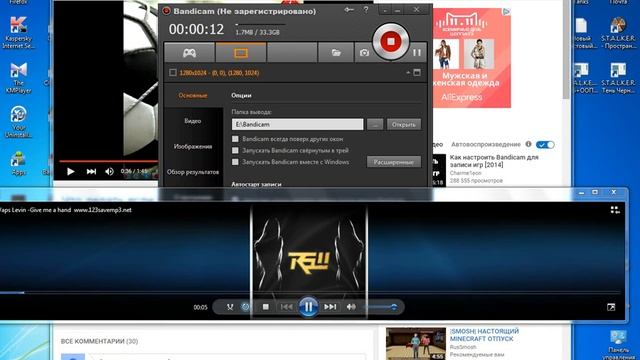The width and height of the screenshot is (640, 360).
Task: Open the SMOSH Настоящий Minecraft отпуск video
Action: tap(484, 335)
